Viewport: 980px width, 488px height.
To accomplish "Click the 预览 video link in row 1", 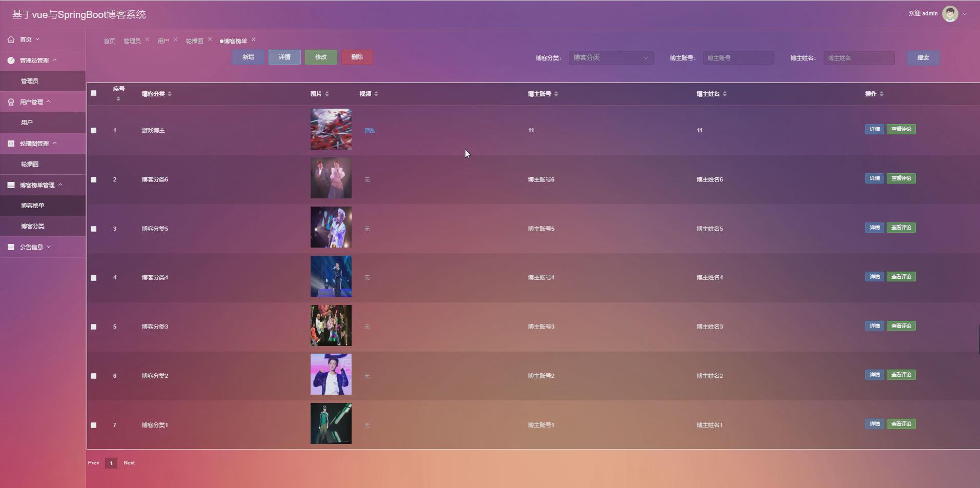I will tap(370, 131).
